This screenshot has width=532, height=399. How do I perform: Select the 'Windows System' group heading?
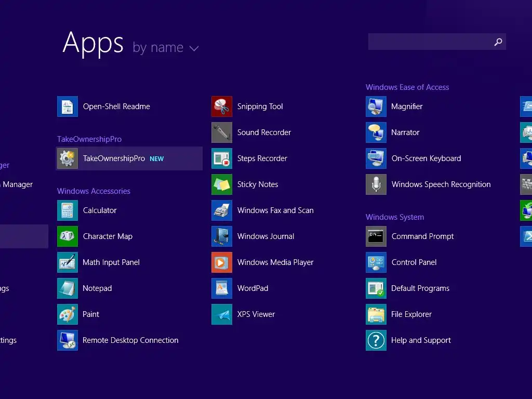coord(395,217)
